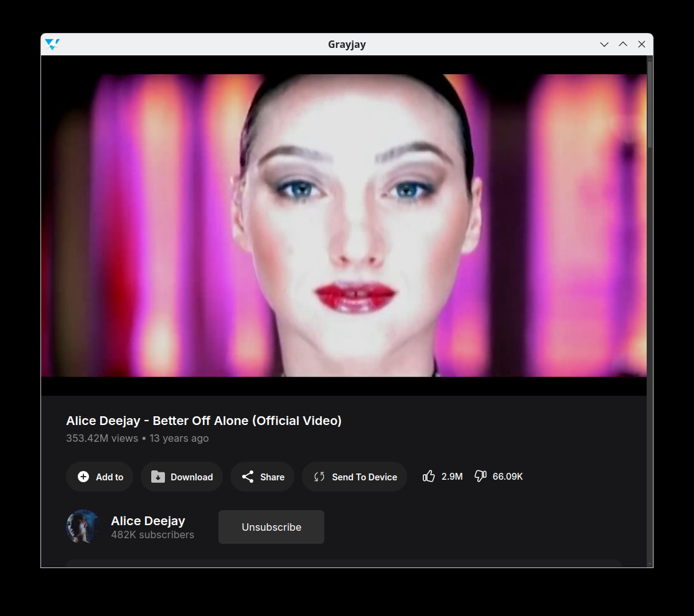Click the 'Download' label text
The width and height of the screenshot is (694, 616).
pos(192,477)
